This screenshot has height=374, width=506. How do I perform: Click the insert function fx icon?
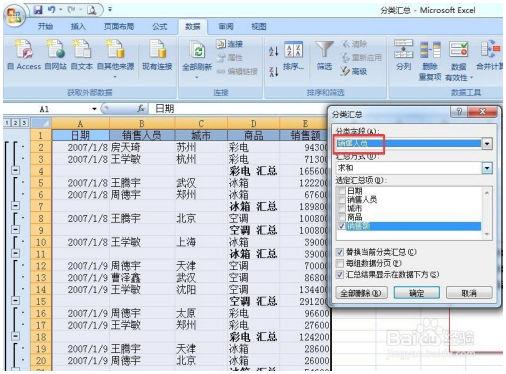tap(141, 108)
